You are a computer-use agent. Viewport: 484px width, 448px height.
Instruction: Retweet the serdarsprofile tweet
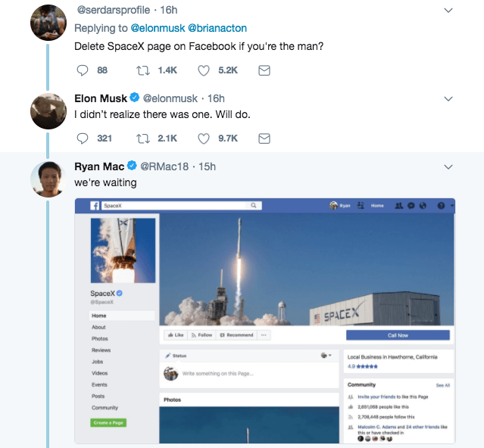tap(142, 70)
